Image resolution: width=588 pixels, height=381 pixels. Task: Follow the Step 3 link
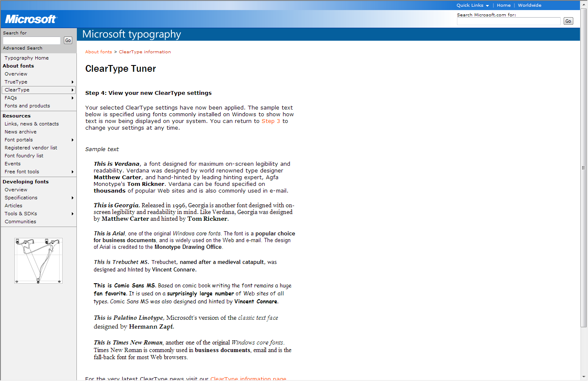(x=270, y=121)
